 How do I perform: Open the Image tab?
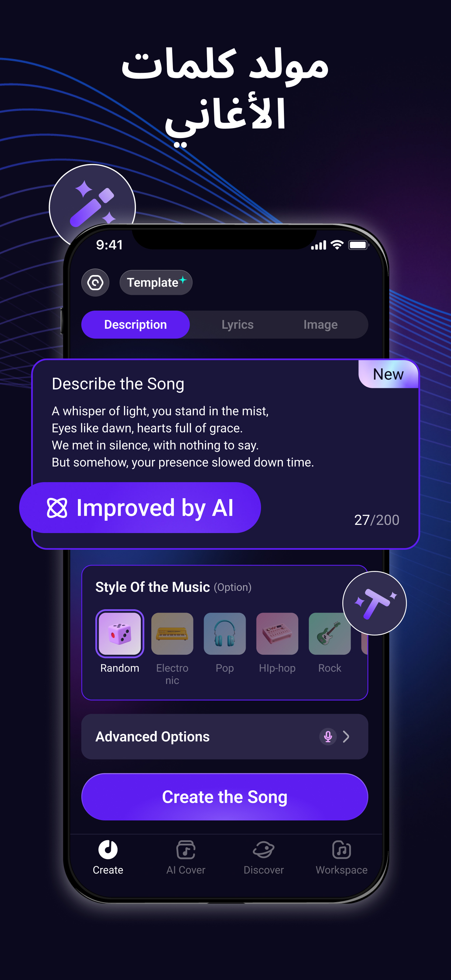[320, 325]
